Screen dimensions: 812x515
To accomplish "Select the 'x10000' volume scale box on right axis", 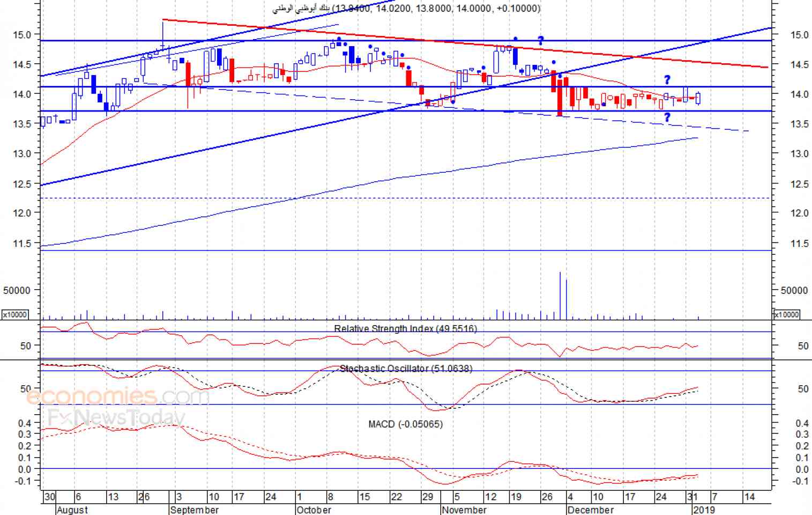I will coord(786,315).
